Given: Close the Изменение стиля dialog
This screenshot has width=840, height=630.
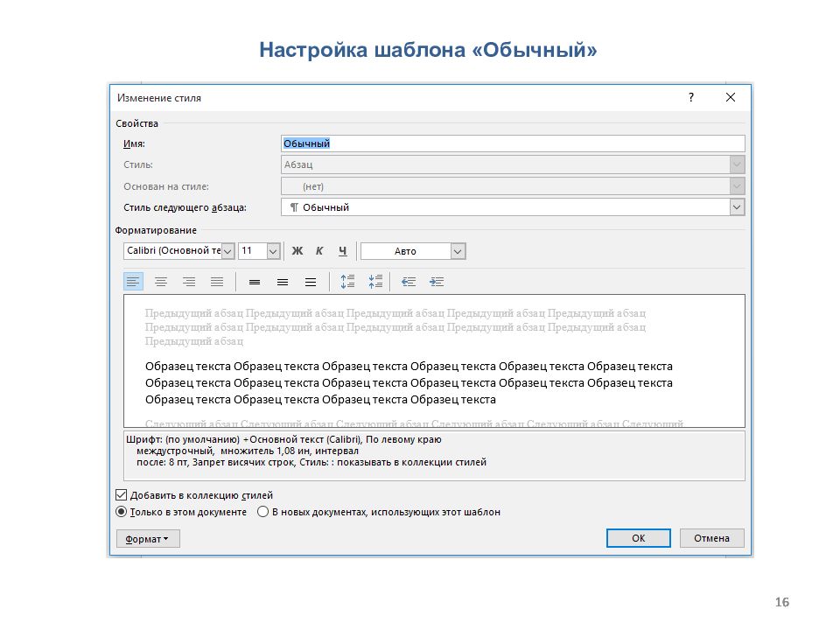Looking at the screenshot, I should (730, 97).
